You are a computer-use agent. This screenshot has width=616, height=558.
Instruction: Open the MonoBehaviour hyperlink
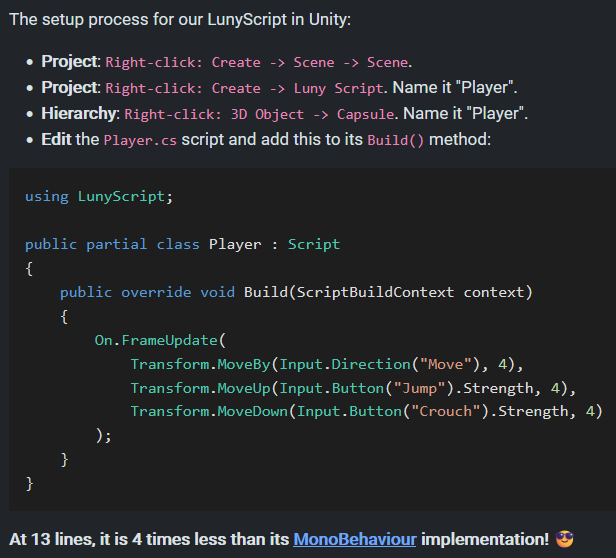pos(355,539)
